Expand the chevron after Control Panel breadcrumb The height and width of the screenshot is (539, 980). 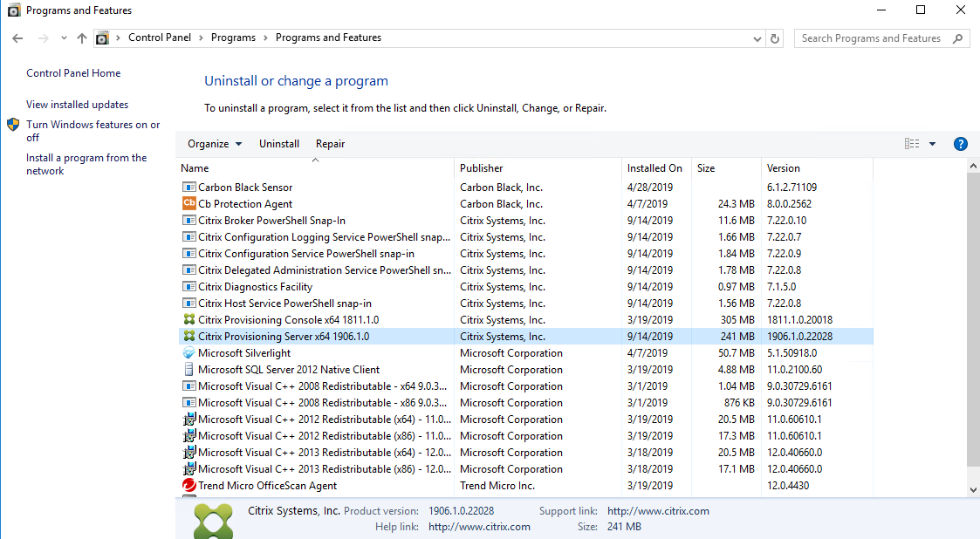point(201,38)
